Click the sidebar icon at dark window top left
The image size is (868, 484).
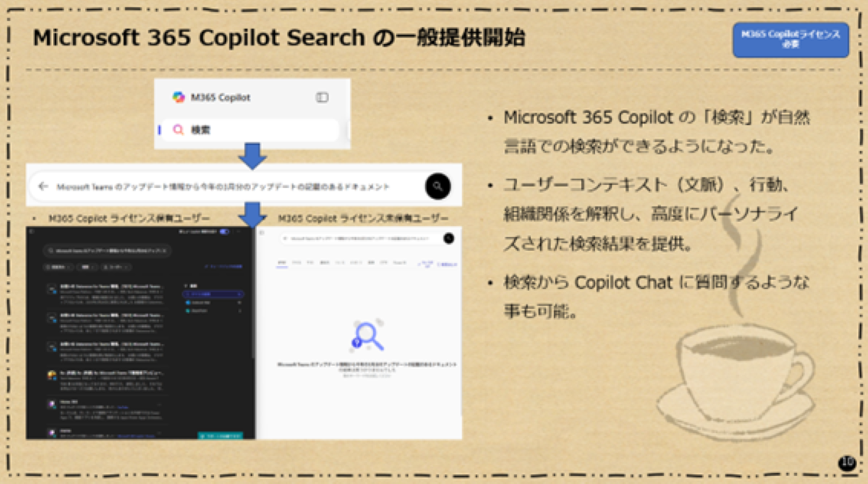coord(31,232)
